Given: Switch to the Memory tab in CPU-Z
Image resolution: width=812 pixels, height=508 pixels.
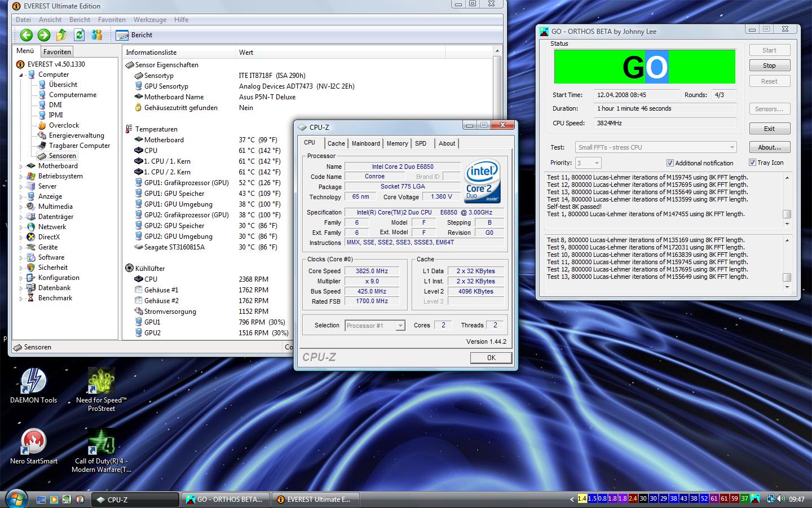Looking at the screenshot, I should pos(397,143).
